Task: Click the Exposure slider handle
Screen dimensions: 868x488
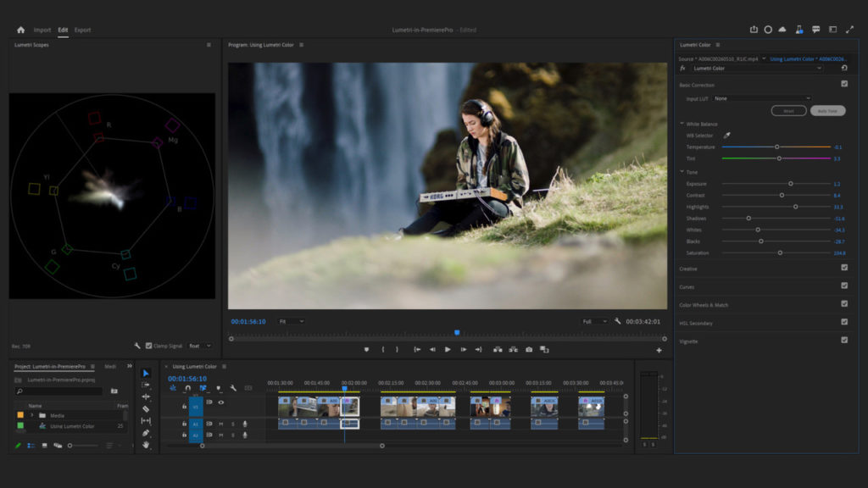Action: point(791,183)
